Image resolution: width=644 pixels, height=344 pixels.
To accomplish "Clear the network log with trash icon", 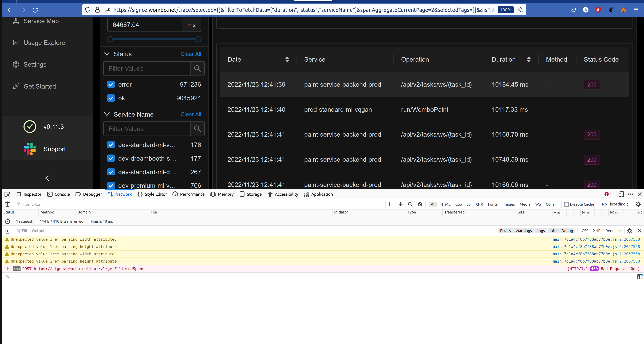I will click(7, 204).
